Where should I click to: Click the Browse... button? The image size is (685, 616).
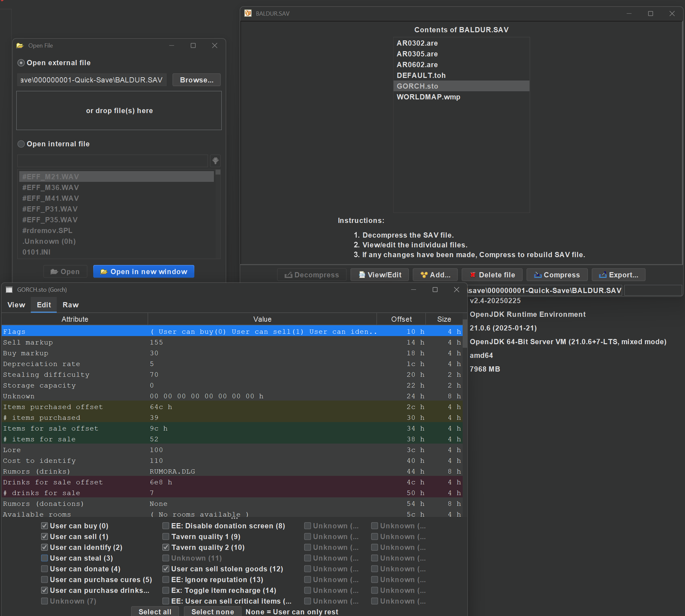pyautogui.click(x=196, y=80)
